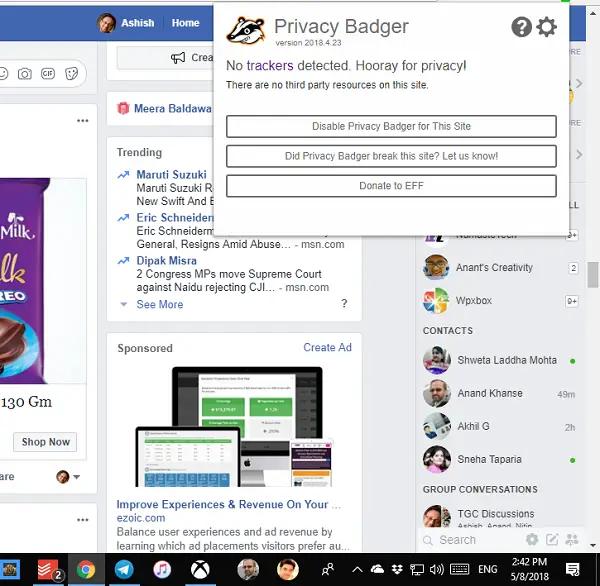Expand trending list with See More
The image size is (600, 586).
(x=160, y=304)
